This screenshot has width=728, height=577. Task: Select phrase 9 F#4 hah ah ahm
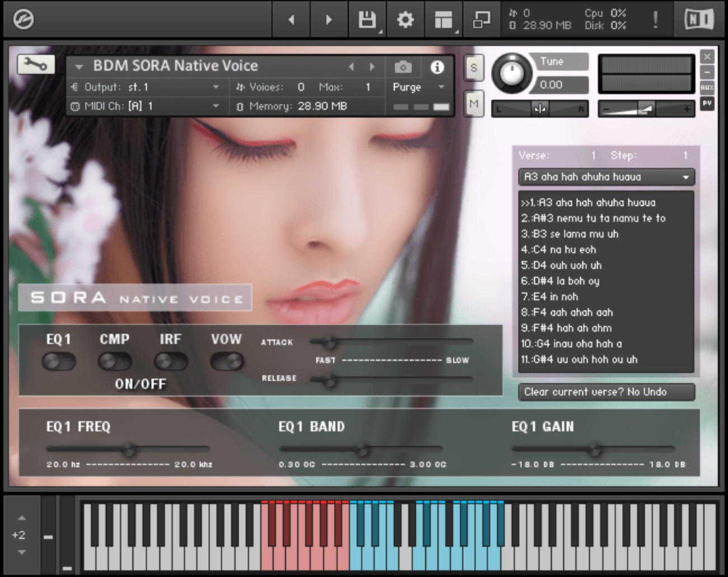pos(567,328)
